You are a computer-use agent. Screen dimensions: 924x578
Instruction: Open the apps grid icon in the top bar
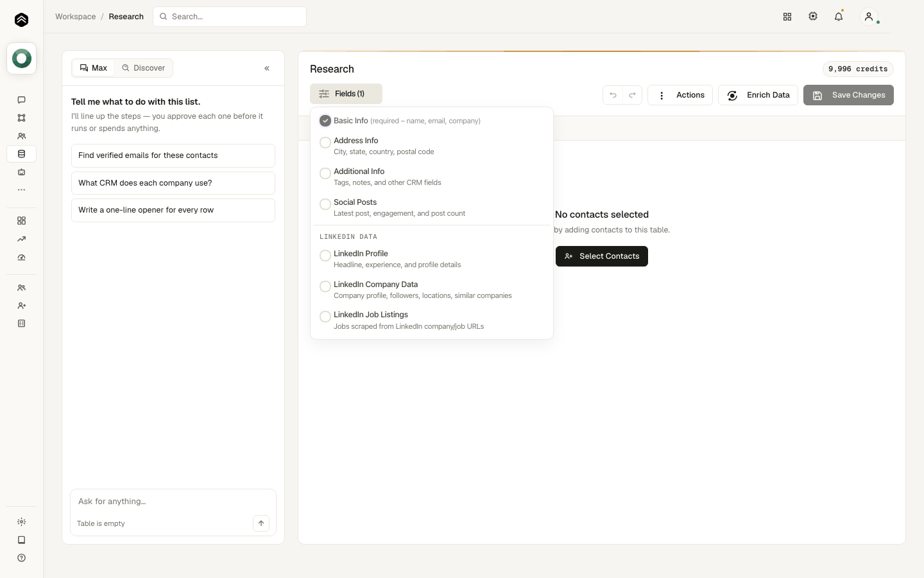pos(787,17)
